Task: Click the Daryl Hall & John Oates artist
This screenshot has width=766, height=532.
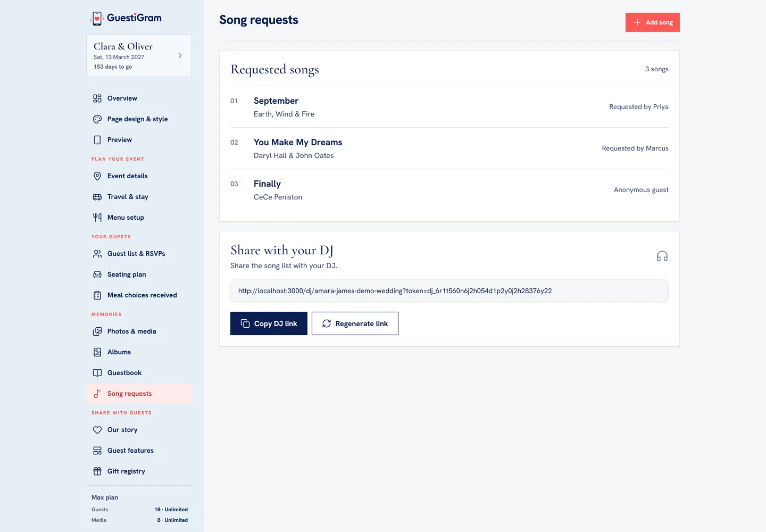Action: click(294, 155)
